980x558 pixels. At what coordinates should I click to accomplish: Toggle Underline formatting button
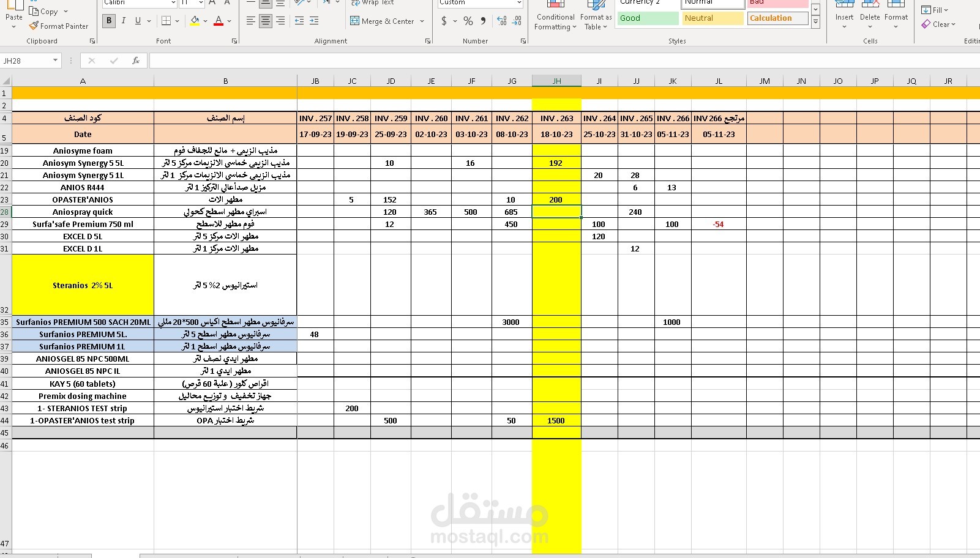click(x=138, y=21)
